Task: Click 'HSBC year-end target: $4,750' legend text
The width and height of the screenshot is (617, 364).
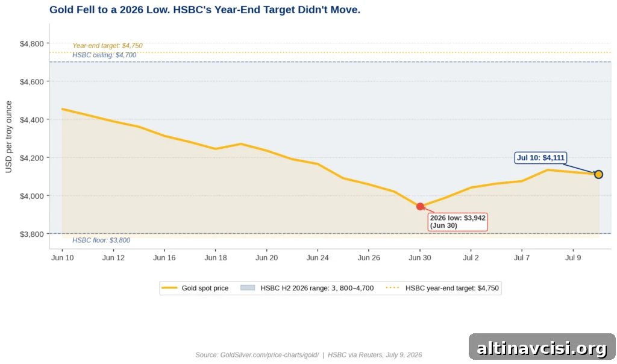Action: pyautogui.click(x=452, y=288)
